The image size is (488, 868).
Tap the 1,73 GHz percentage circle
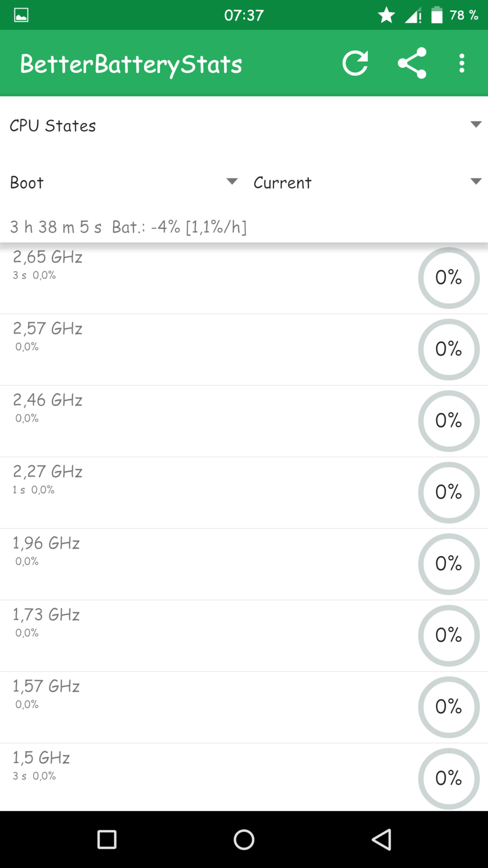point(448,635)
